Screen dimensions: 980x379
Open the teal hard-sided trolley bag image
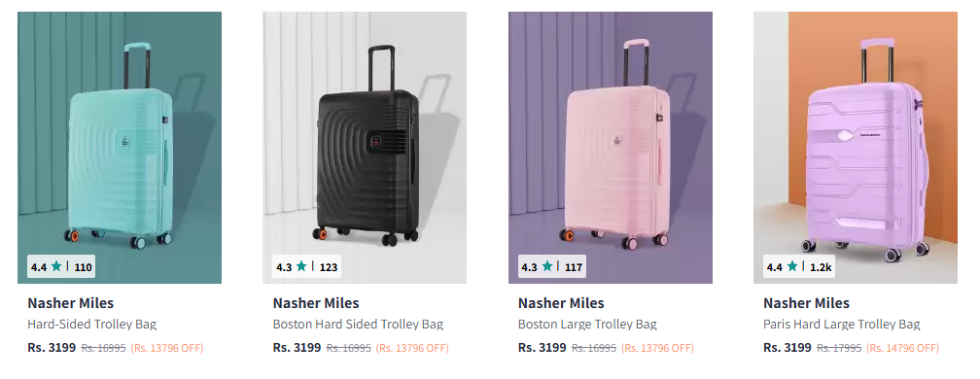point(120,148)
